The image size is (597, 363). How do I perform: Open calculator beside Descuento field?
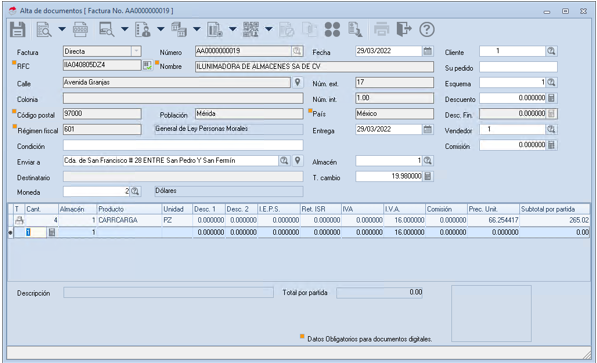(x=551, y=98)
